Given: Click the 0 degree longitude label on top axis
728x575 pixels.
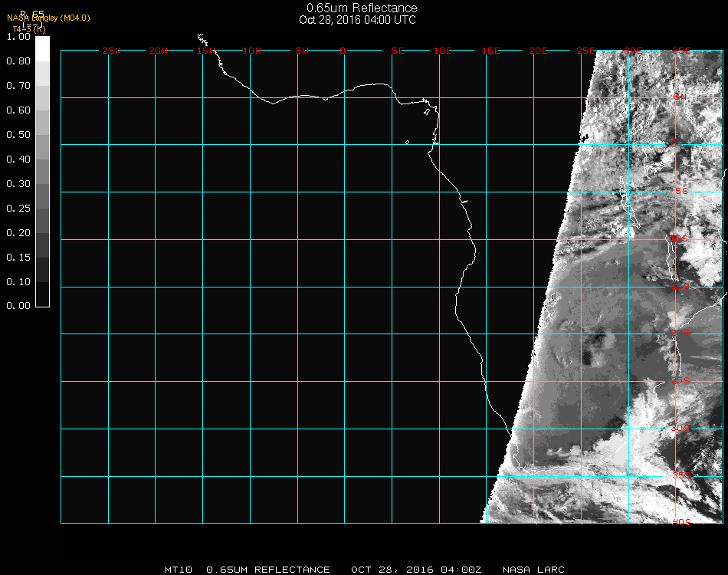Looking at the screenshot, I should (343, 51).
